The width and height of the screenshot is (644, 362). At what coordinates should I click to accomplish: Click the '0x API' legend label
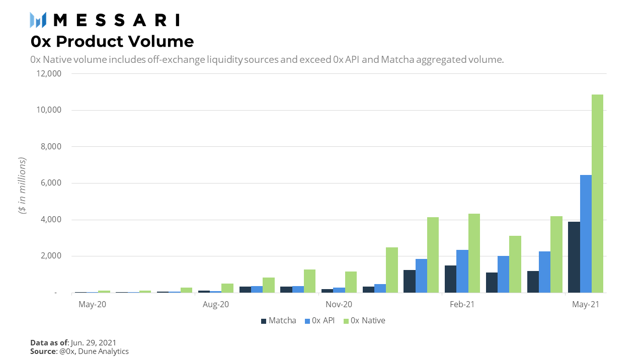point(323,321)
